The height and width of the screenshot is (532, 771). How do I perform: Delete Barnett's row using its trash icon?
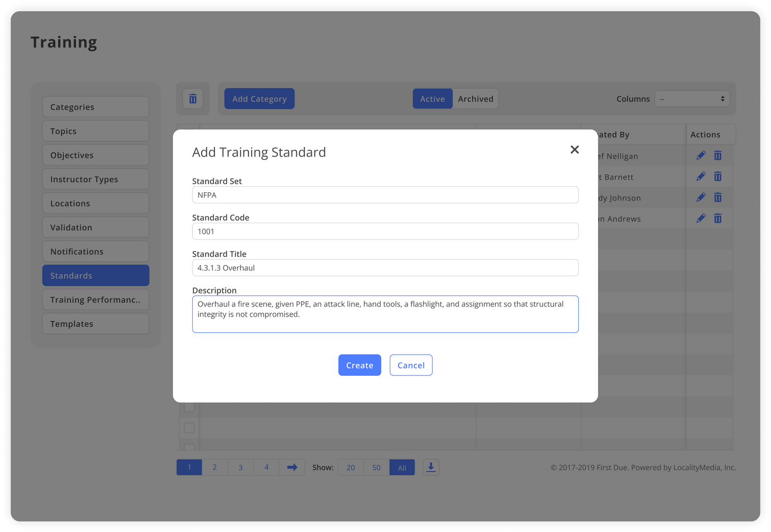[x=718, y=176]
